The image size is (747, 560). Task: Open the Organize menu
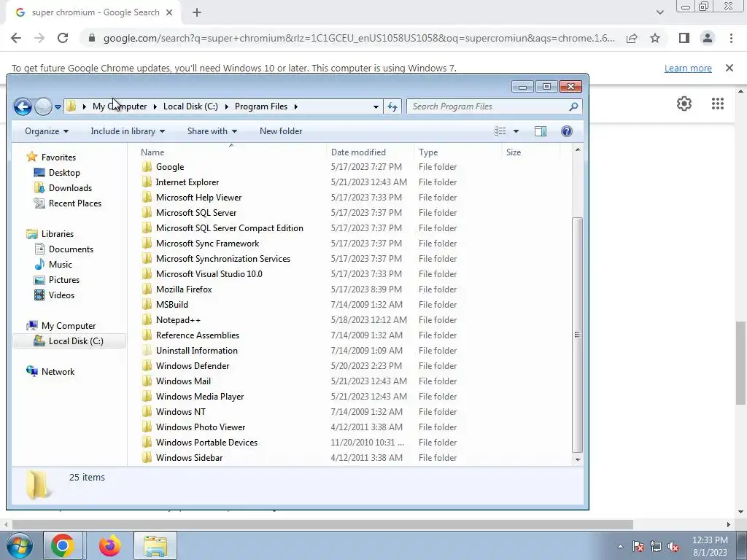(x=46, y=131)
